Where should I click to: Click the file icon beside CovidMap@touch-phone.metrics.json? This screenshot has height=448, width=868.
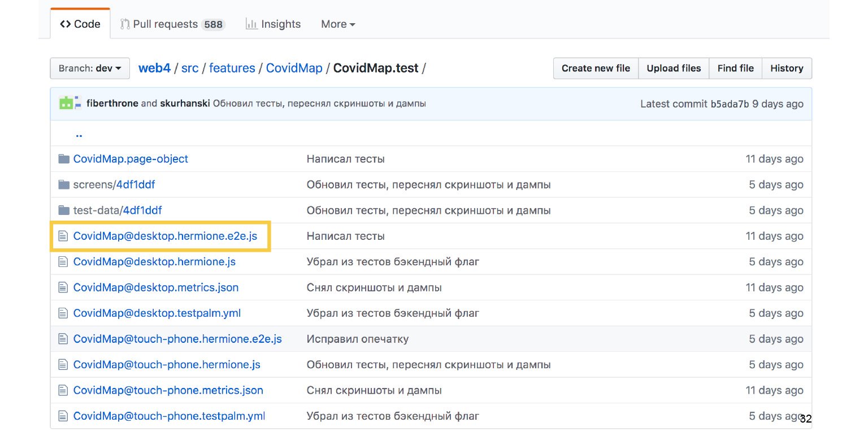point(63,390)
